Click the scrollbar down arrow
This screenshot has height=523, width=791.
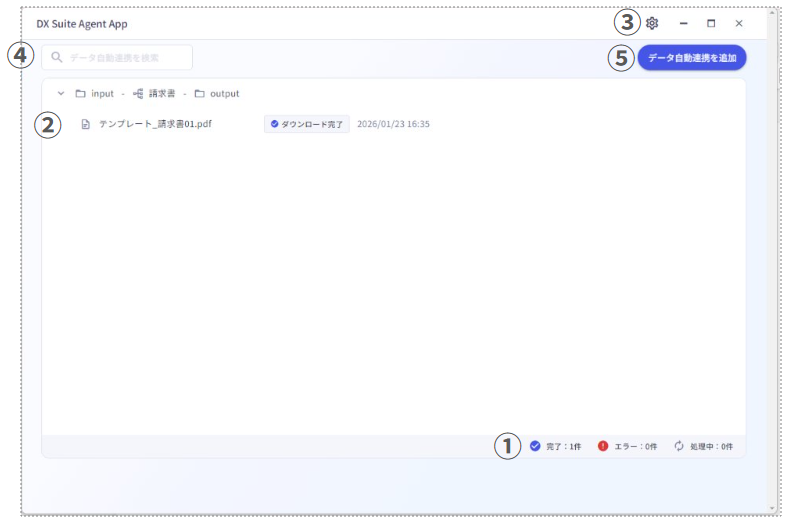tap(772, 508)
